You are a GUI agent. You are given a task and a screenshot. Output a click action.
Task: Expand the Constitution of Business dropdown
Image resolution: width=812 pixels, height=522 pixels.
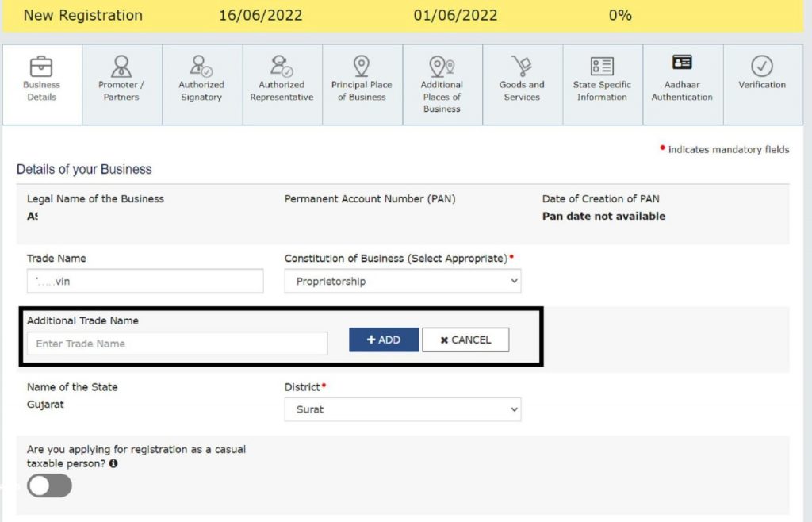(403, 281)
